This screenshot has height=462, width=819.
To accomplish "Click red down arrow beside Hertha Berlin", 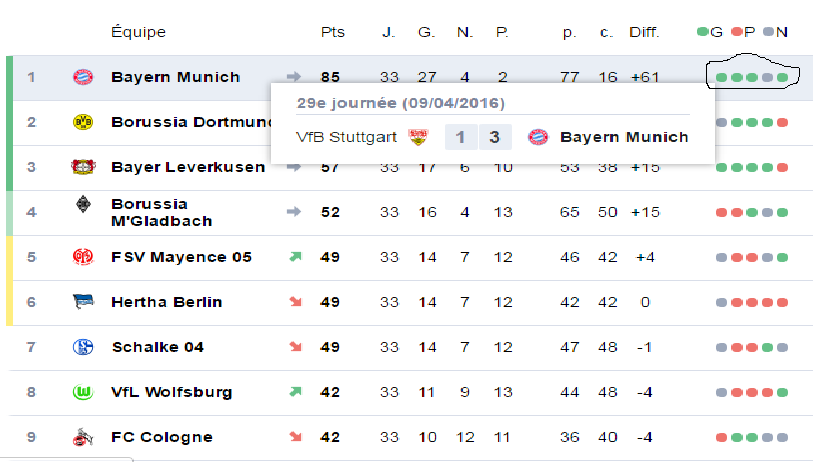I will point(295,302).
